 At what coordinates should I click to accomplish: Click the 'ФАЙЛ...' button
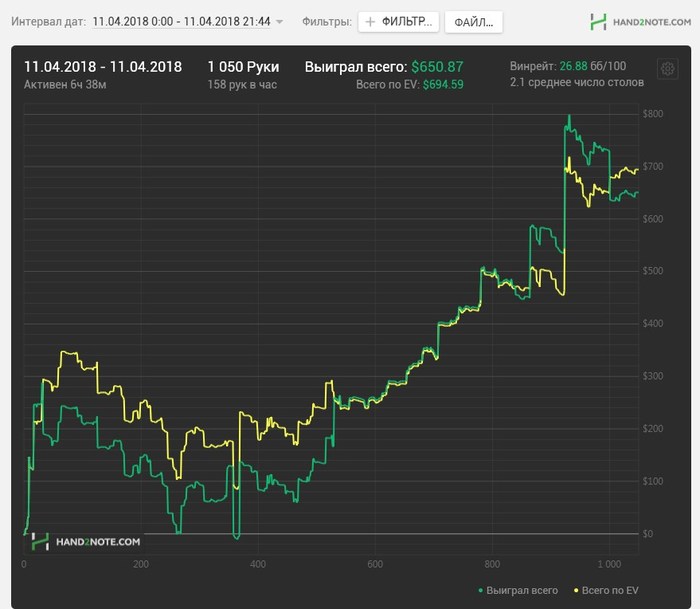click(472, 21)
